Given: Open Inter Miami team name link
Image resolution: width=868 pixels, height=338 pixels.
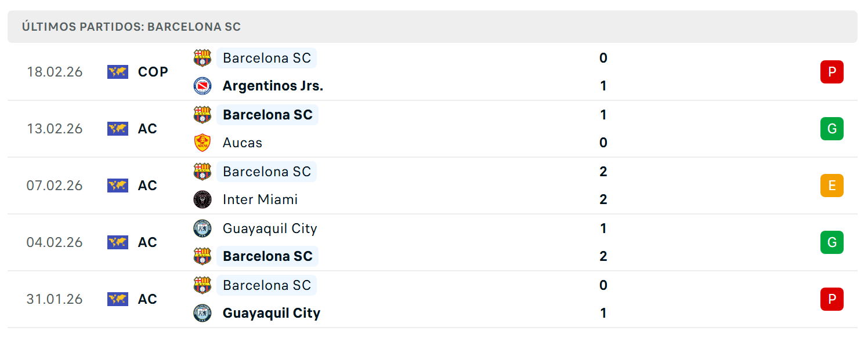Looking at the screenshot, I should tap(260, 199).
